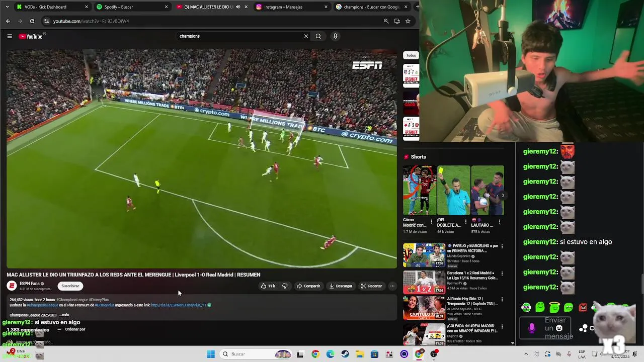
Task: Open the 'LAUTARO ...' short thumbnail
Action: click(487, 190)
